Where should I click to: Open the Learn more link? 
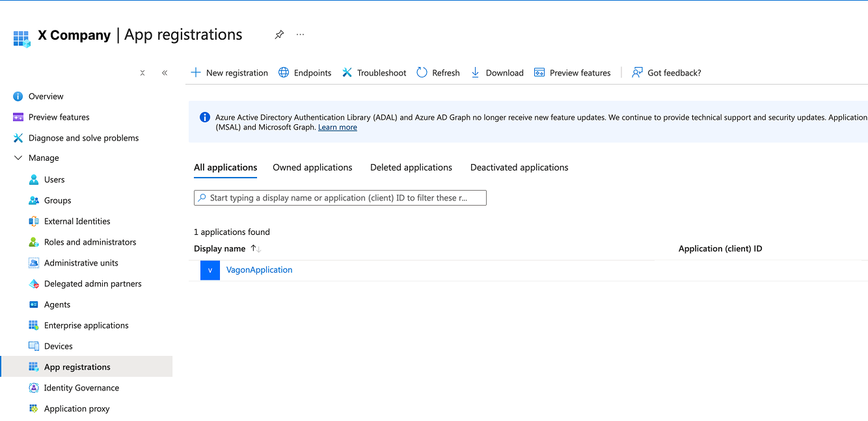coord(338,128)
